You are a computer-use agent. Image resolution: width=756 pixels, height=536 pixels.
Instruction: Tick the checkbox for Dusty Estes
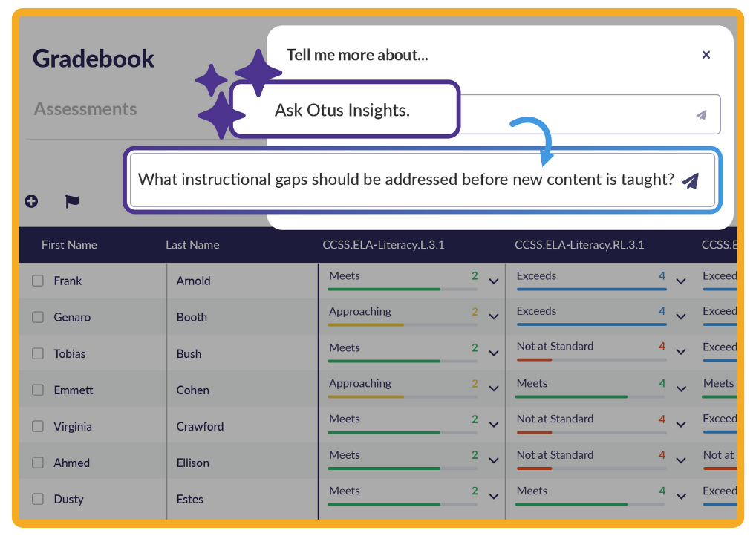[x=37, y=499]
